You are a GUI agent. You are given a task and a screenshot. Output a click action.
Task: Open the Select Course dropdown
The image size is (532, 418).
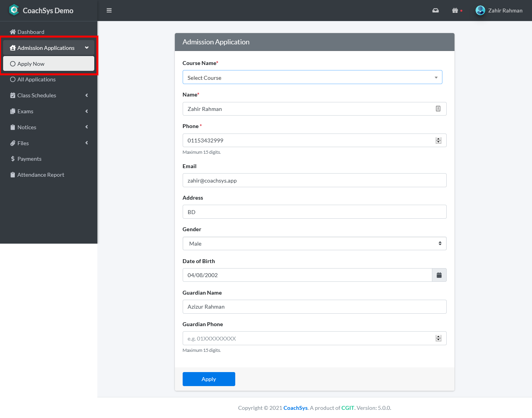click(312, 77)
